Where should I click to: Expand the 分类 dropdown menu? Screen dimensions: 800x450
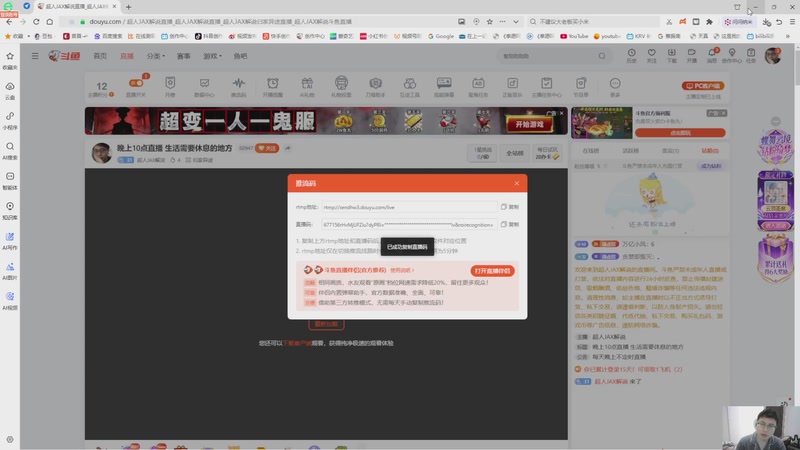click(156, 56)
